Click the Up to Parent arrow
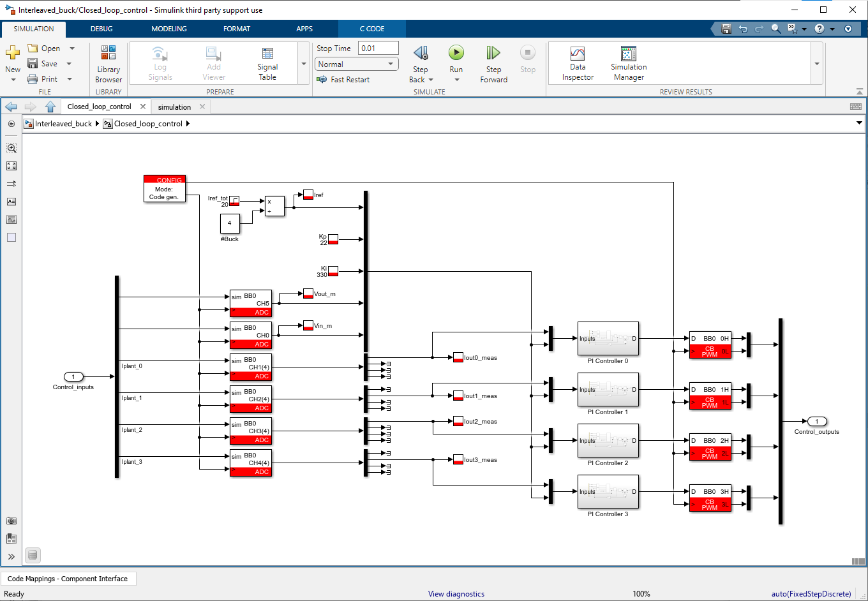Image resolution: width=868 pixels, height=601 pixels. pyautogui.click(x=50, y=107)
